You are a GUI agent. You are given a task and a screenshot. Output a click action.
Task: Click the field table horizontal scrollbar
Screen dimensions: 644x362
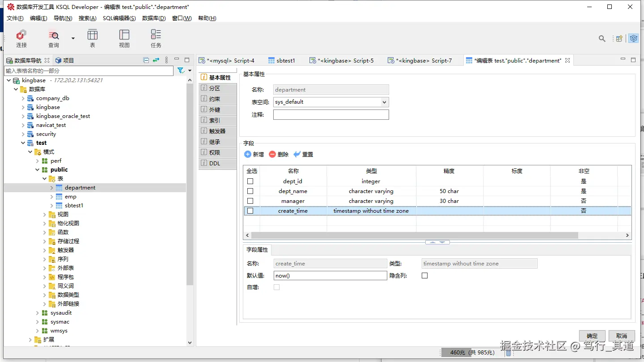415,235
